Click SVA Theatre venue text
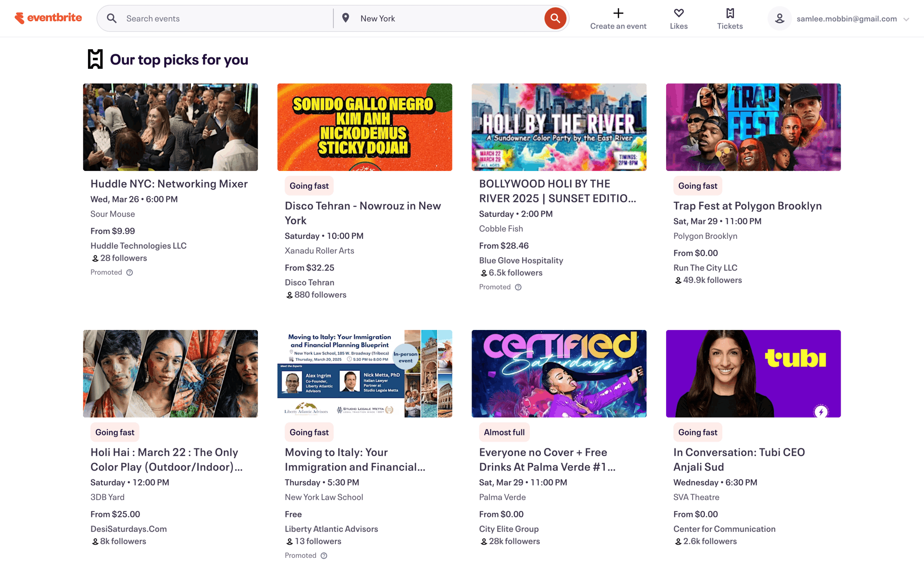This screenshot has width=924, height=578. [x=696, y=497]
